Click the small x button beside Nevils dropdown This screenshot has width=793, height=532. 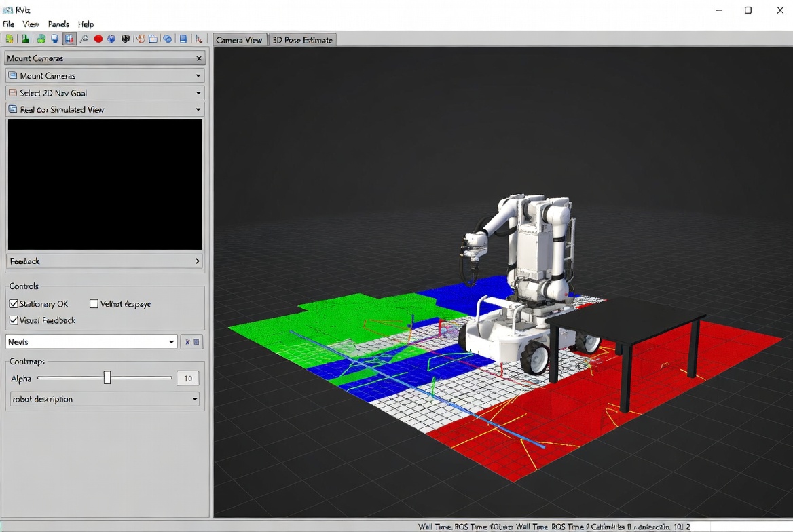(x=187, y=342)
